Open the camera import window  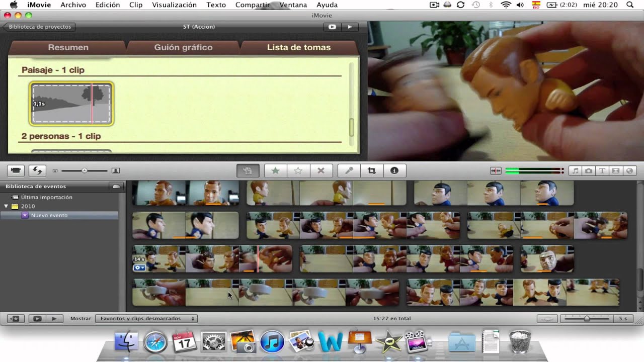16,171
